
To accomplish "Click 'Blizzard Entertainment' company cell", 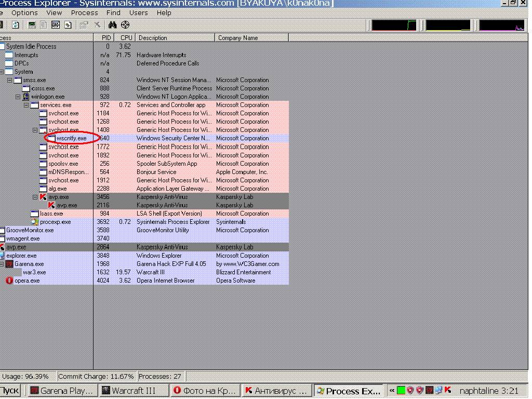I will 243,272.
